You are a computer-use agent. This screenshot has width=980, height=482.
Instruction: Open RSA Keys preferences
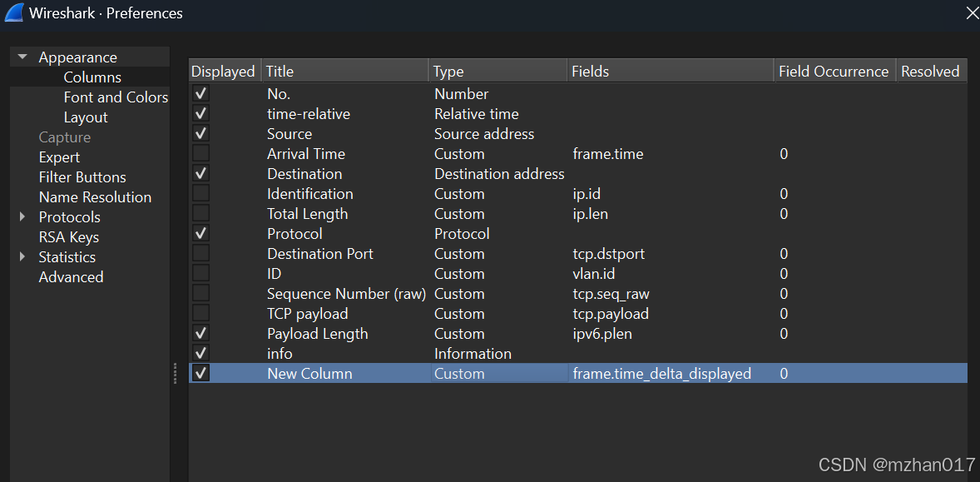click(x=69, y=237)
